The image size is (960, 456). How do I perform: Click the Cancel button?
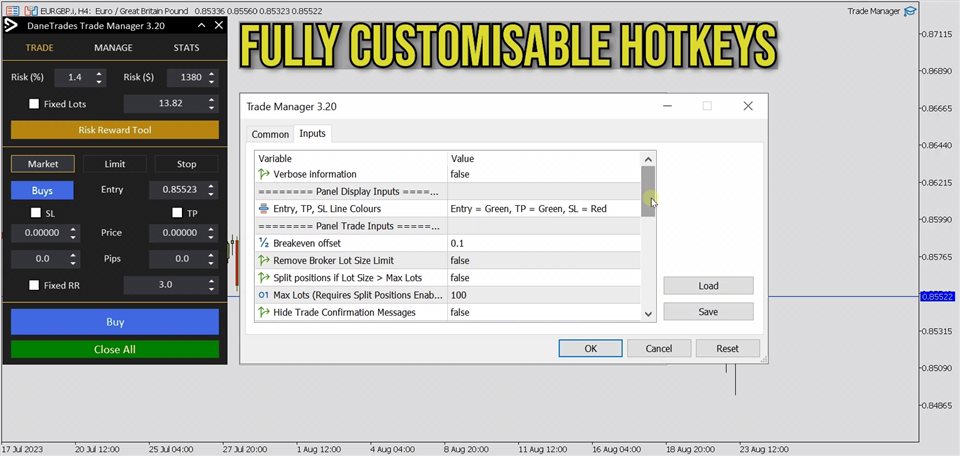659,348
